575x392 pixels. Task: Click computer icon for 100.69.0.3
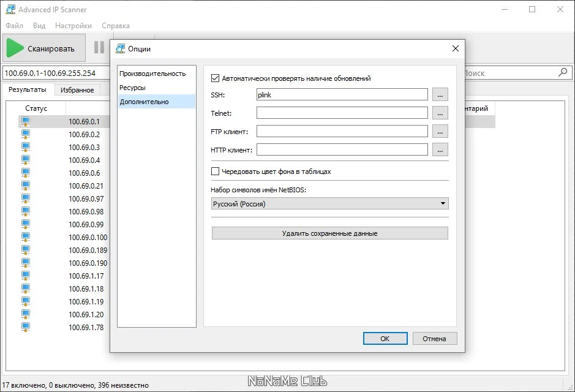(26, 147)
